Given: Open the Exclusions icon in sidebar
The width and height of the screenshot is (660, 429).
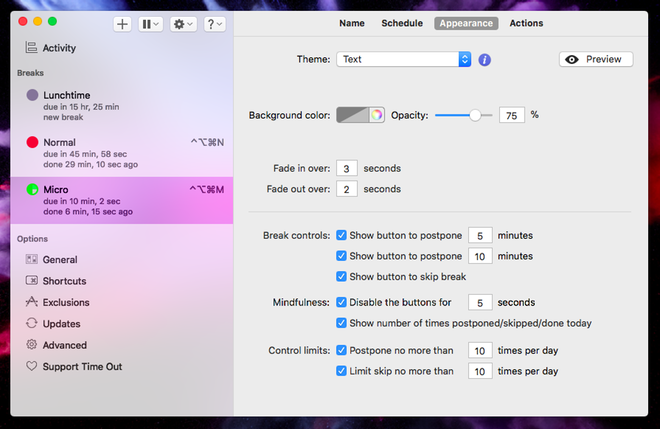Looking at the screenshot, I should tap(32, 302).
